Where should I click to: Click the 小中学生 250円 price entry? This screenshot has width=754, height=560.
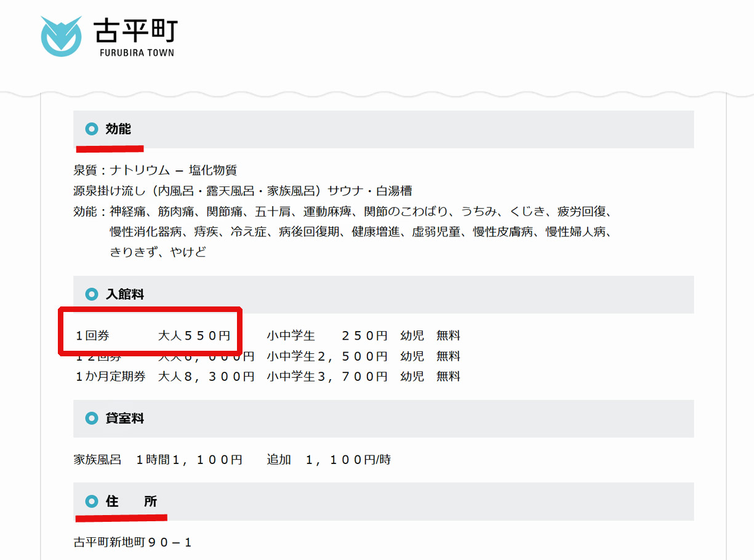(327, 336)
